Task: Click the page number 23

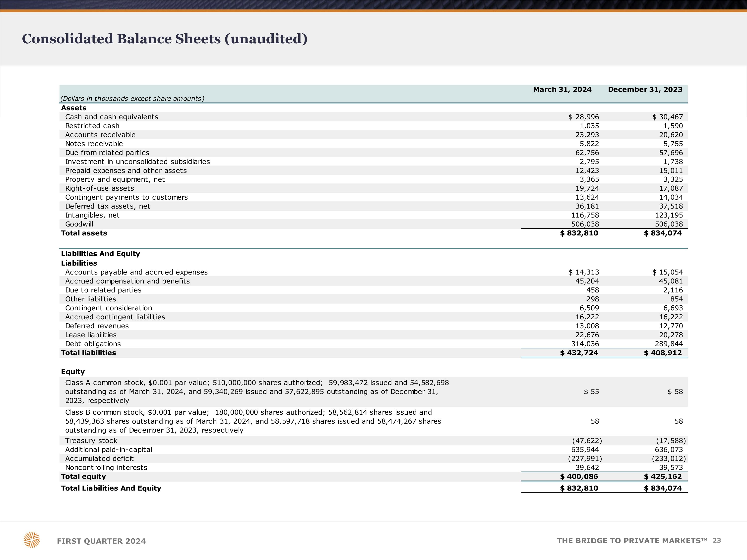Action: pos(717,541)
